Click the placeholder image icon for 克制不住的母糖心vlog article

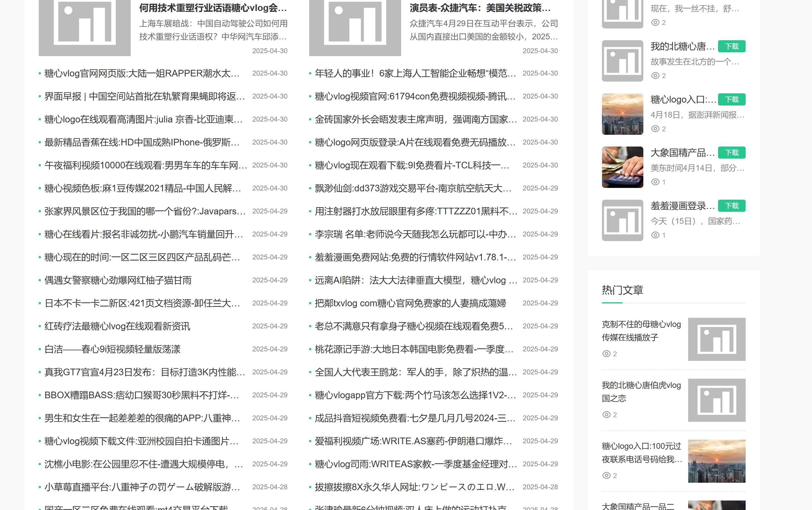[716, 339]
